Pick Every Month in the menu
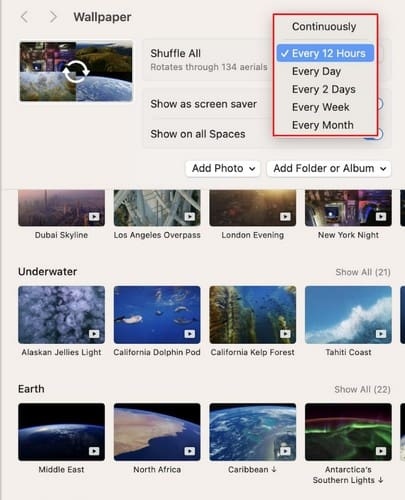The width and height of the screenshot is (405, 500). pos(325,125)
